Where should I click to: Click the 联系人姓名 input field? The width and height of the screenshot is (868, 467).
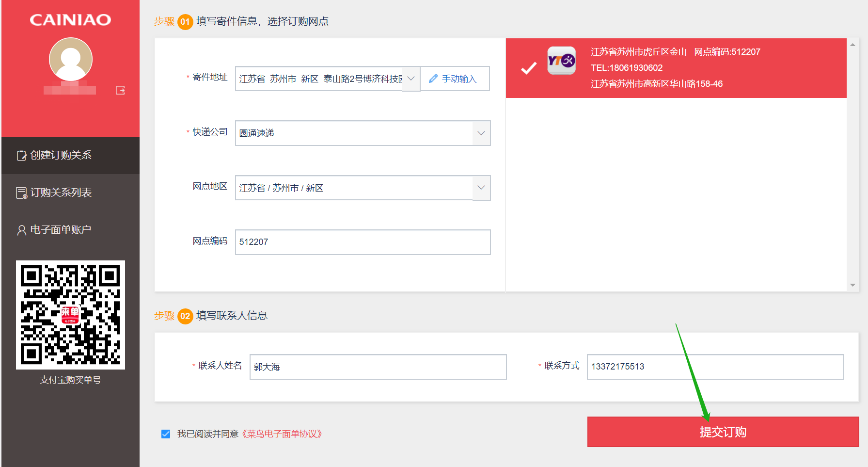tap(378, 367)
